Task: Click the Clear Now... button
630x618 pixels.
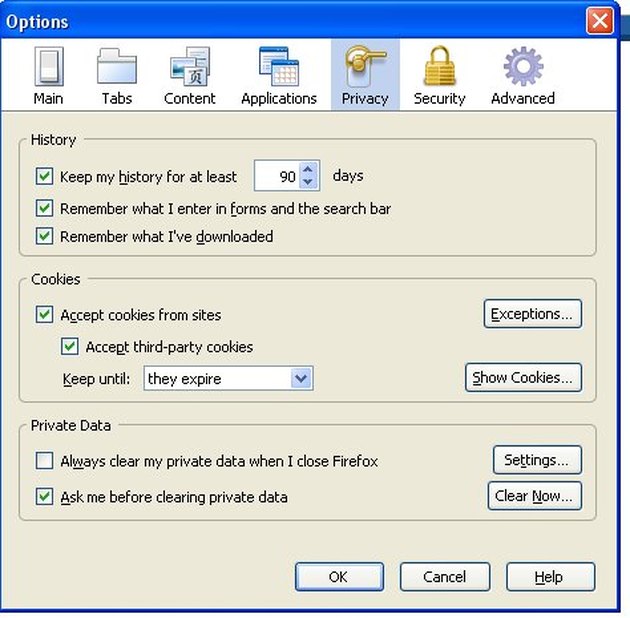Action: pyautogui.click(x=535, y=496)
